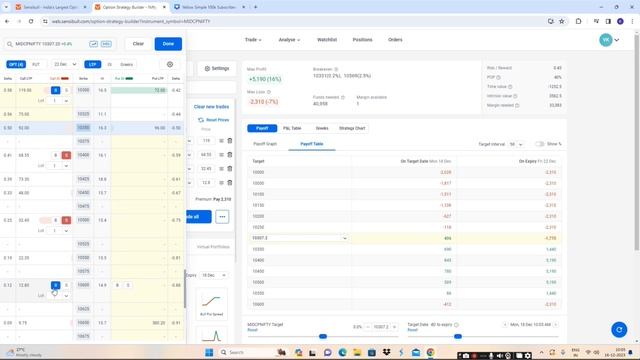This screenshot has height=360, width=640.
Task: Delete the trade leg priced 119
Action: coord(230,141)
